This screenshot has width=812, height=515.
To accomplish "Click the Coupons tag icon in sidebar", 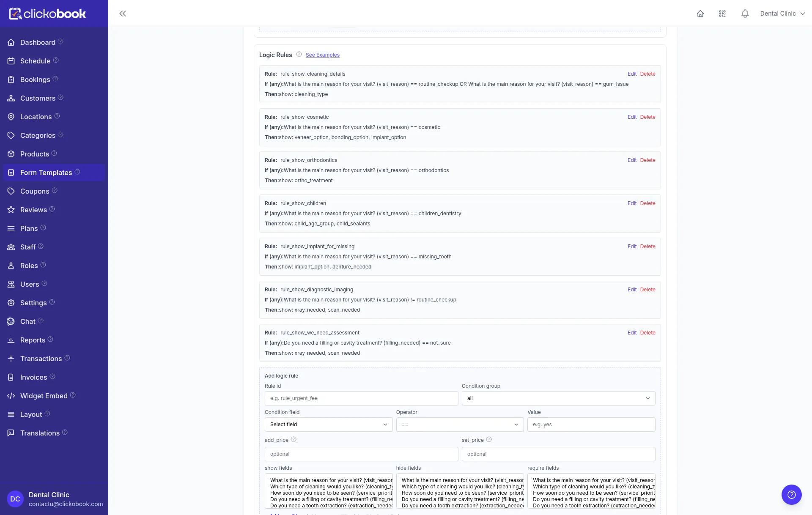I will (11, 191).
